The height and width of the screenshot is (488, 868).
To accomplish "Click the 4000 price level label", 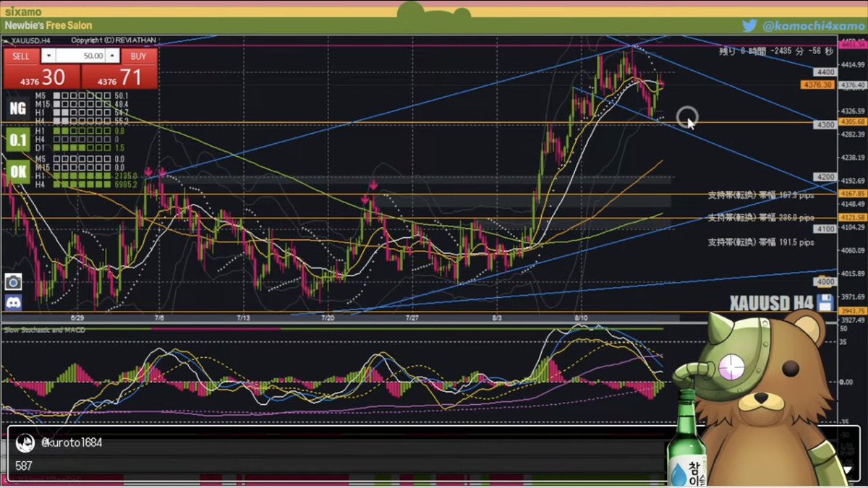I will 825,281.
